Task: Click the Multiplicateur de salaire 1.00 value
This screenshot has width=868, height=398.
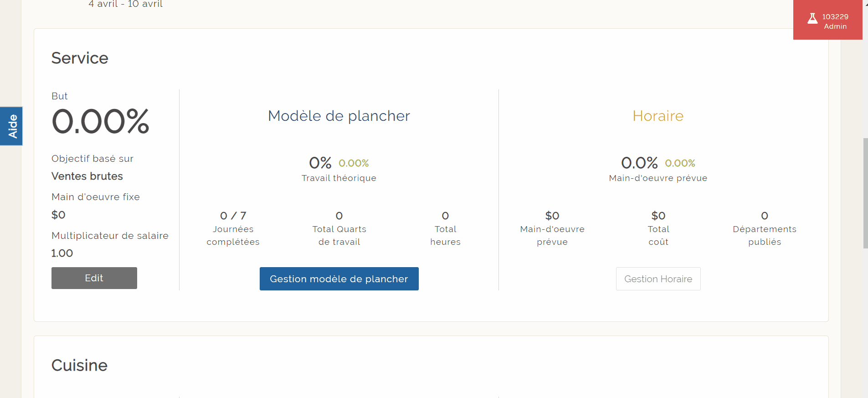Action: pyautogui.click(x=62, y=253)
